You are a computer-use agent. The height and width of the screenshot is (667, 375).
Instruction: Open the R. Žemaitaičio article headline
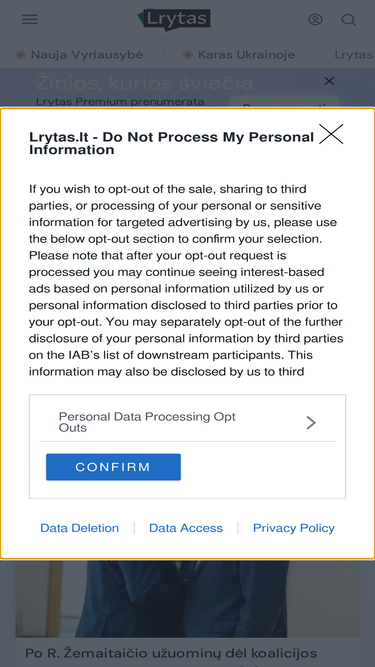coord(171,653)
